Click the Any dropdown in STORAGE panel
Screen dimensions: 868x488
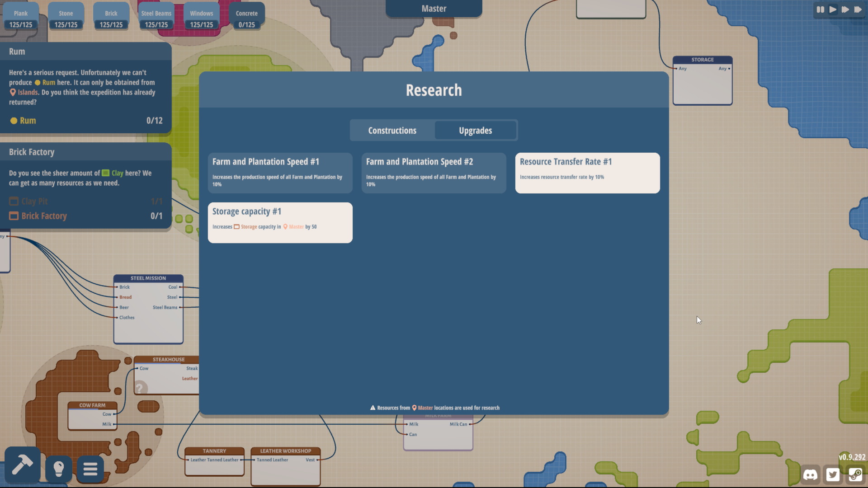(x=724, y=68)
